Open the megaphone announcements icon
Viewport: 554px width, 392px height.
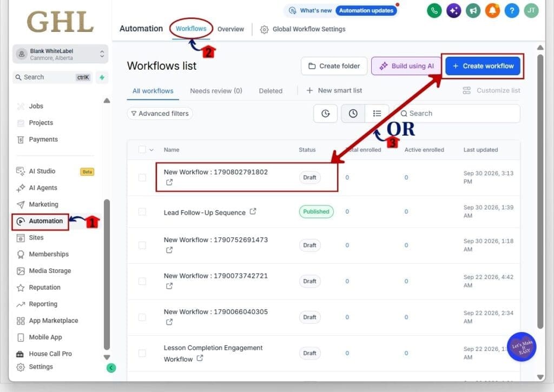(x=473, y=11)
